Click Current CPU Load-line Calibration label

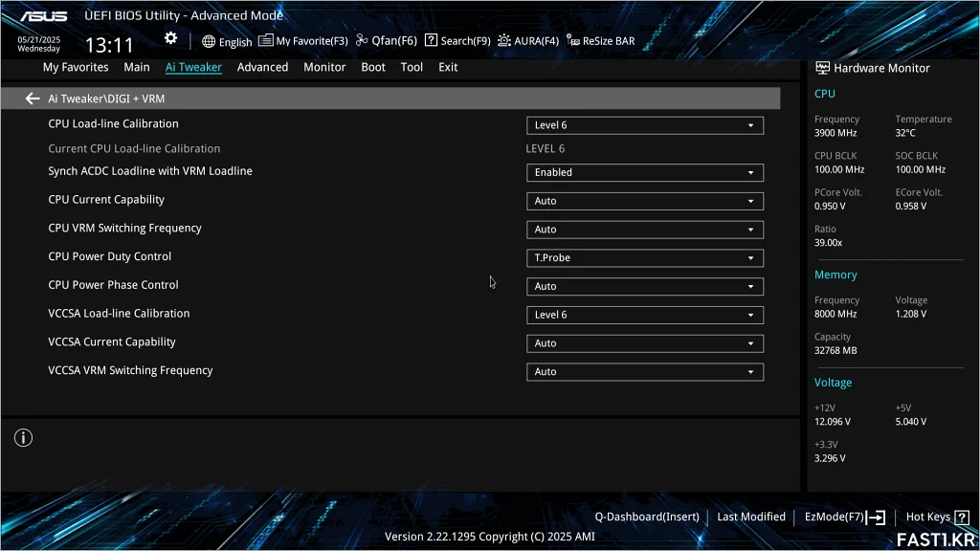point(134,148)
